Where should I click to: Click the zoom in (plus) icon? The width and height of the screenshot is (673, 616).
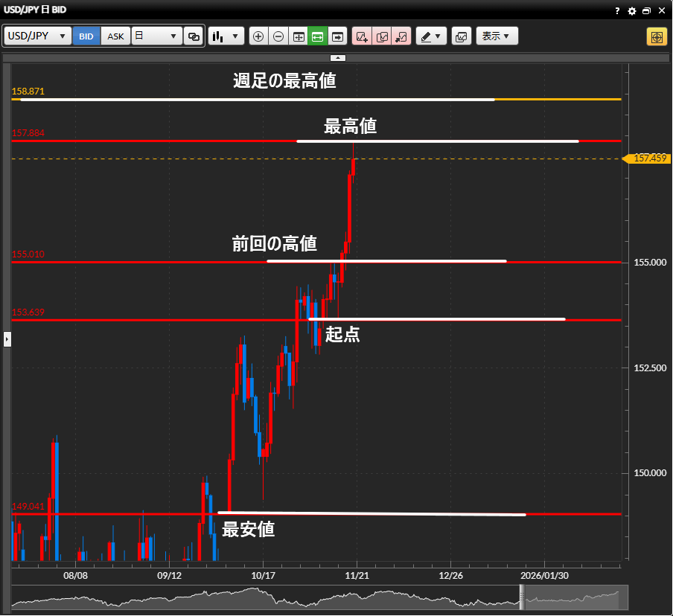click(x=258, y=36)
